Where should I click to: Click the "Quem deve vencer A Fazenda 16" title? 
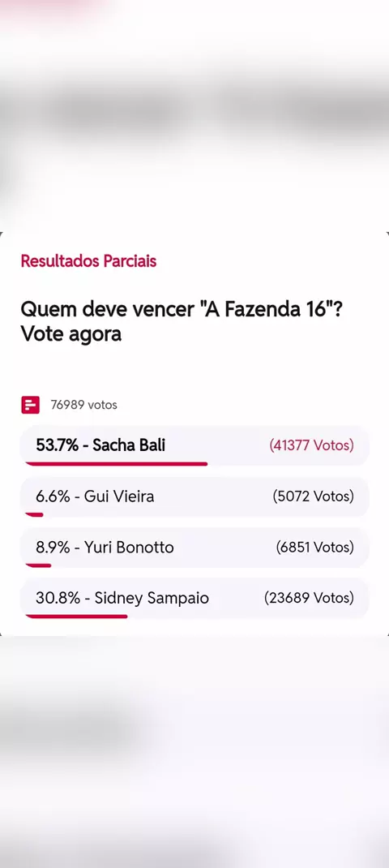pyautogui.click(x=181, y=321)
